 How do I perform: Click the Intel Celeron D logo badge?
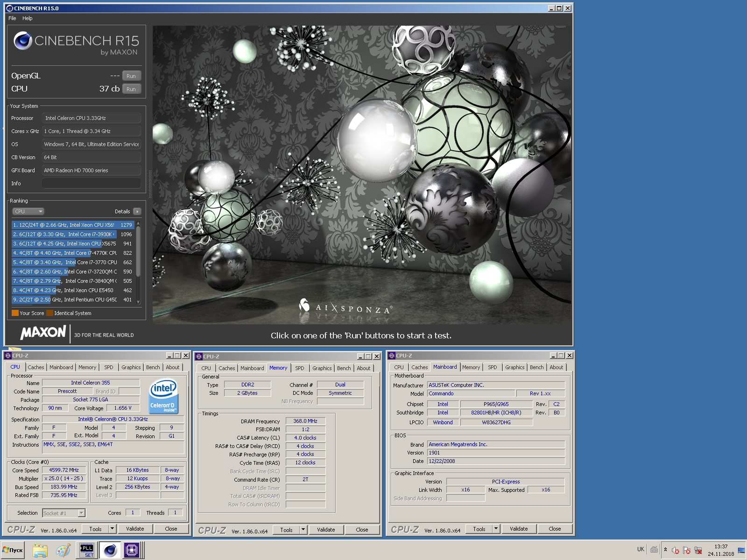point(162,397)
